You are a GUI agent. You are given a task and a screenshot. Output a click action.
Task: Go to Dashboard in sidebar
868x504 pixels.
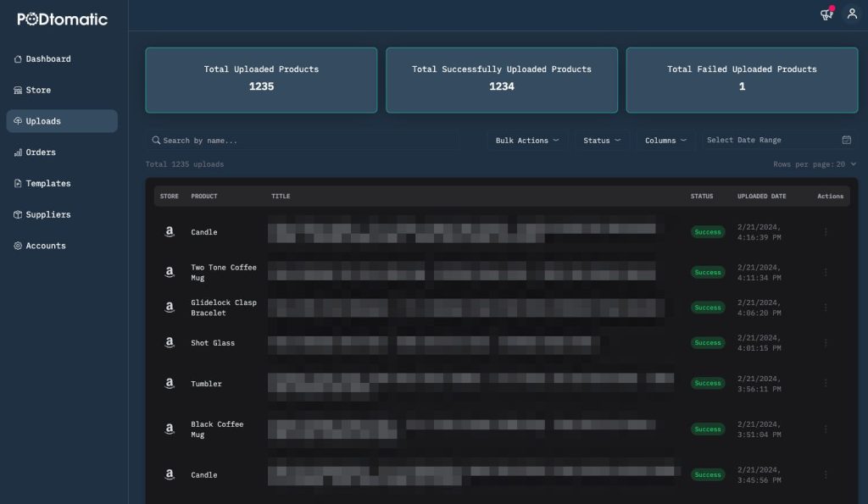(x=48, y=59)
